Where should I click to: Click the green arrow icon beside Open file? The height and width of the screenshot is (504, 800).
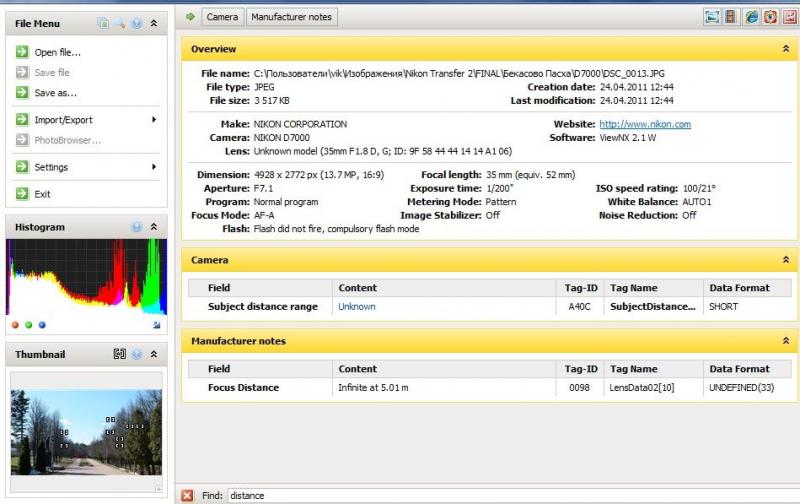(22, 52)
